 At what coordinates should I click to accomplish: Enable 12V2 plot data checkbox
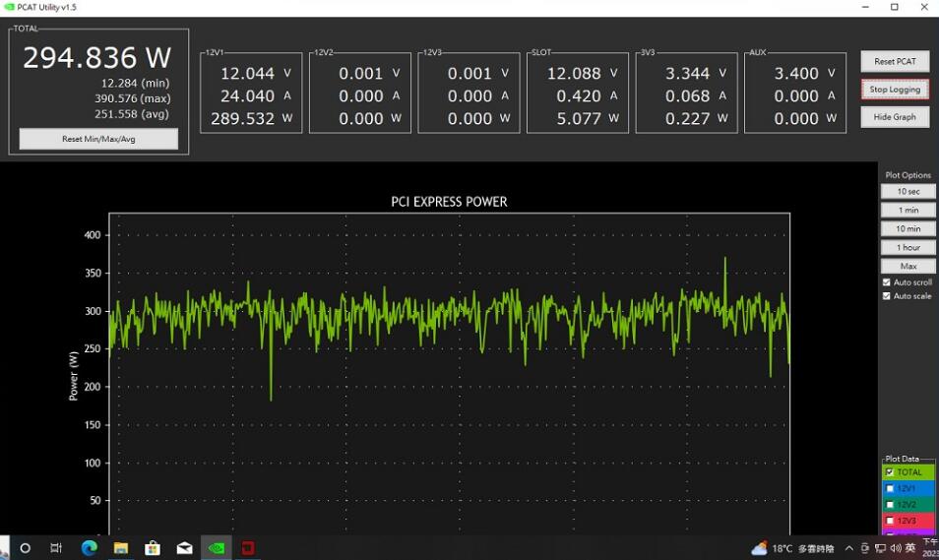tap(890, 504)
